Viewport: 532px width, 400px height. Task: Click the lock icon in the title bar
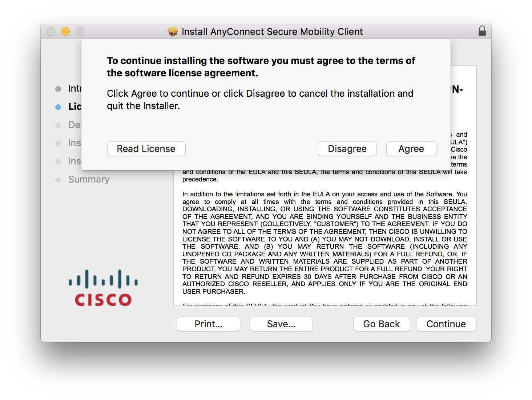482,31
